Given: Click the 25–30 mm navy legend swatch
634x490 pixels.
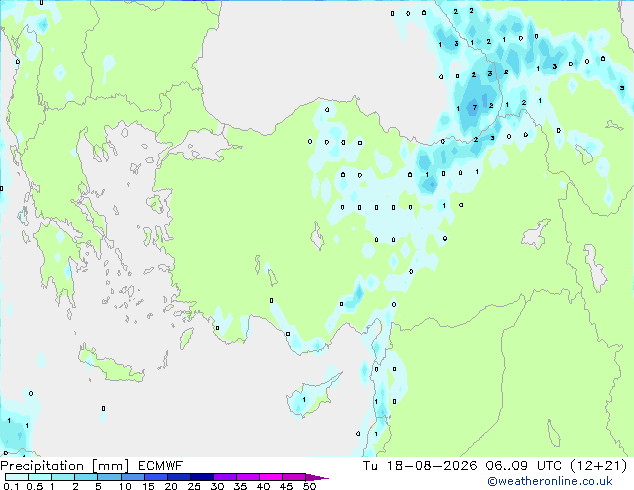Looking at the screenshot, I should [202, 477].
